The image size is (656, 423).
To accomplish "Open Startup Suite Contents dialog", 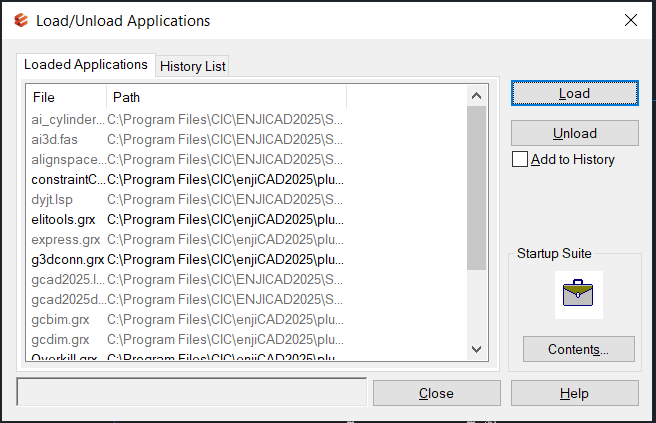I will point(579,349).
